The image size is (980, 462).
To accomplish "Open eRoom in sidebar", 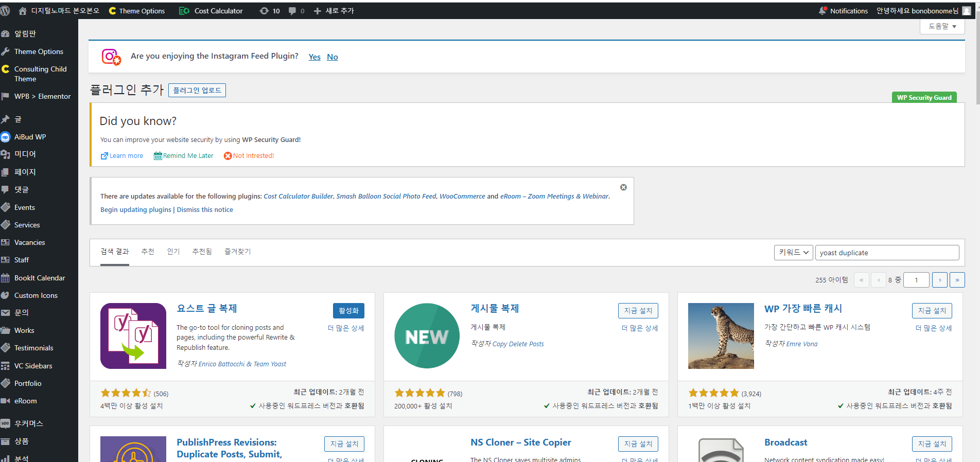I will click(x=25, y=401).
